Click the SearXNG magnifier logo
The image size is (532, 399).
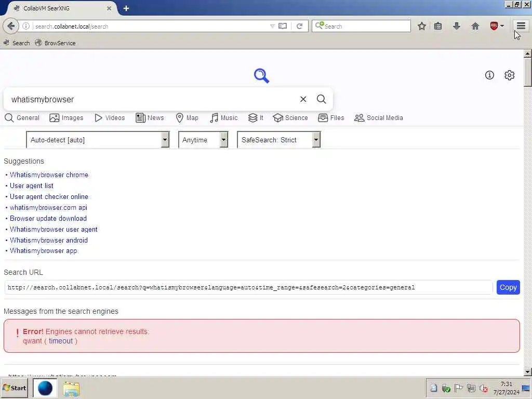coord(261,76)
